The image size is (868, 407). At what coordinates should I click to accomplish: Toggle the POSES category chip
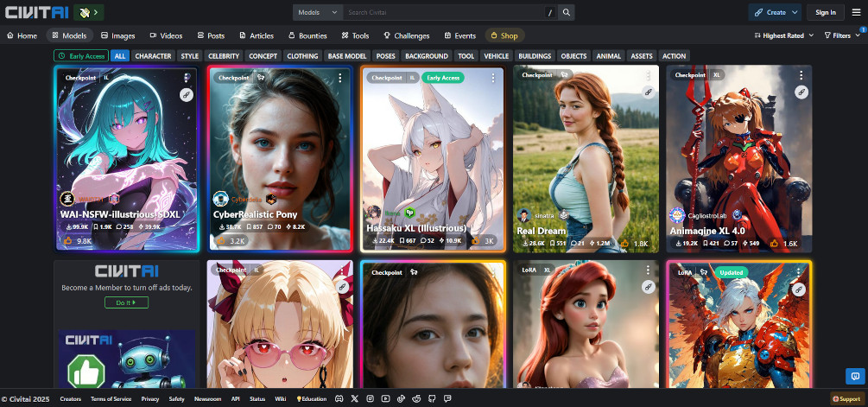(x=386, y=56)
